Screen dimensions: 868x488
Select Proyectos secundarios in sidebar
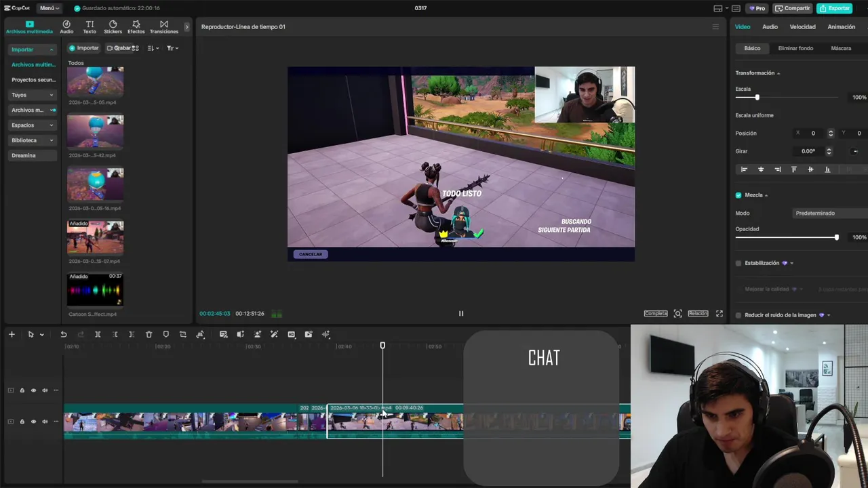33,80
